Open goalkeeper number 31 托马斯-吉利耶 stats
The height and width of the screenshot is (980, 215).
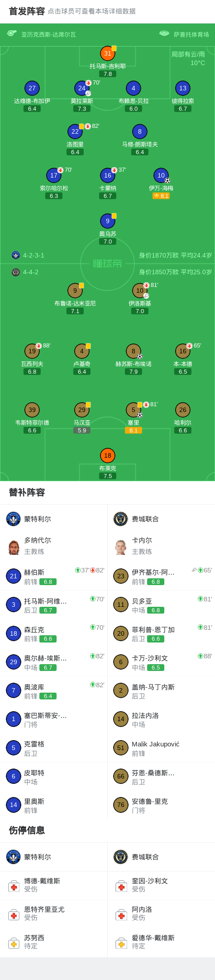(x=108, y=53)
